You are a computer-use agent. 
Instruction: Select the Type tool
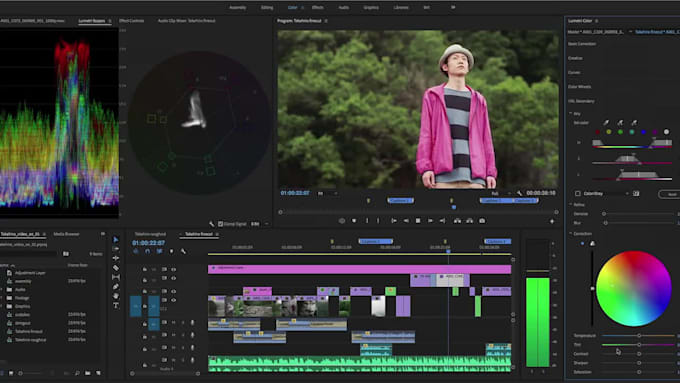point(116,305)
